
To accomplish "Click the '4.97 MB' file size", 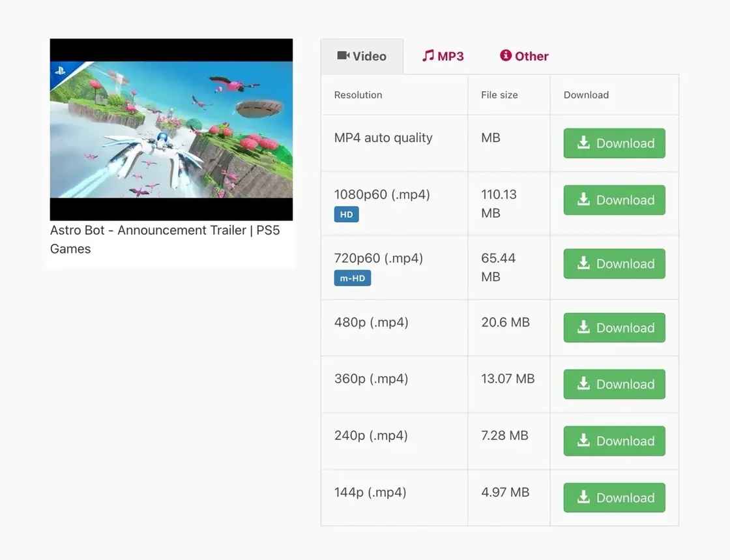I will point(505,492).
